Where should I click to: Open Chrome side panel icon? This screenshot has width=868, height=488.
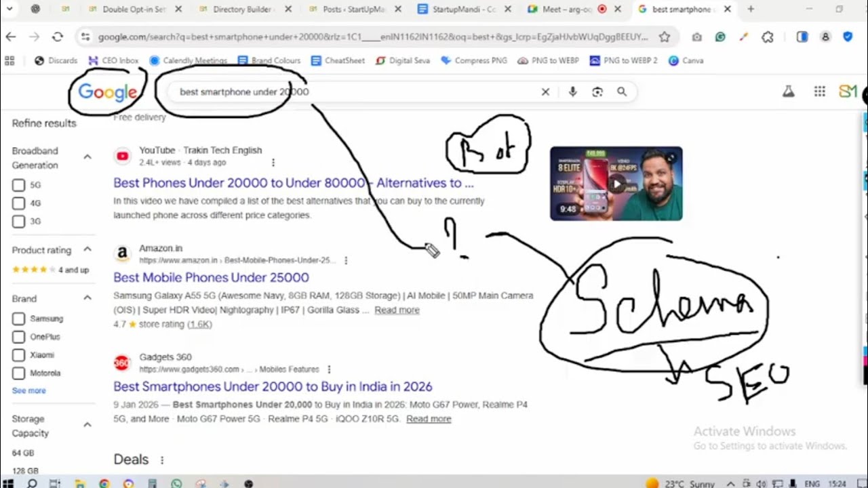click(x=802, y=37)
